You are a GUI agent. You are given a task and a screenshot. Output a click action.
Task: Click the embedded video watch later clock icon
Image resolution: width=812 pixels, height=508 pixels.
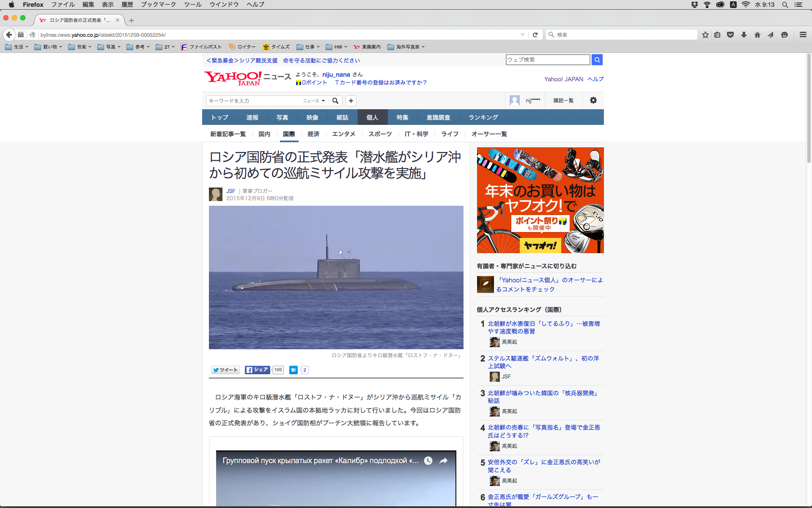coord(428,461)
